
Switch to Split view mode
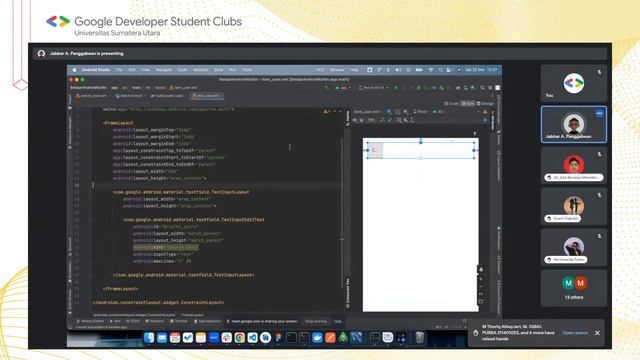[x=468, y=104]
